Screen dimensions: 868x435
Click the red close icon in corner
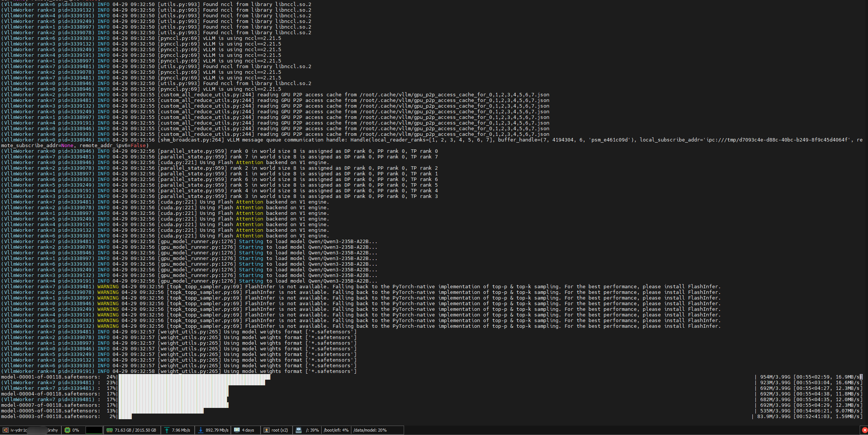tap(865, 430)
